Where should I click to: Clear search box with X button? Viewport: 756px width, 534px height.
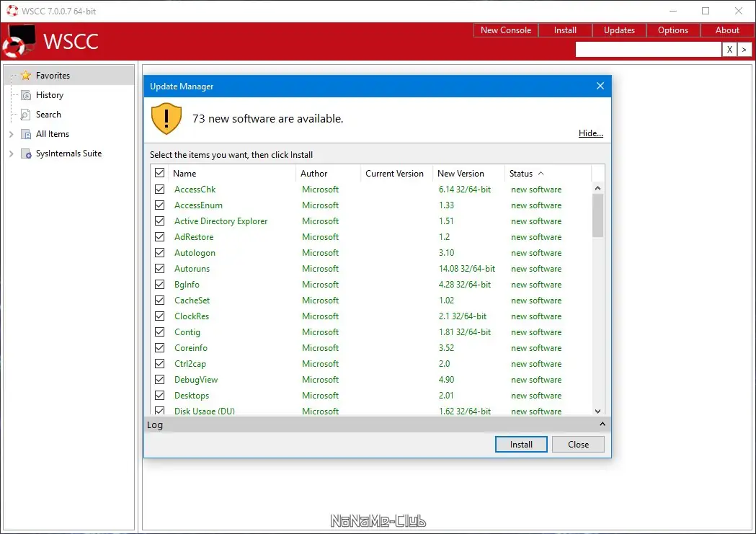pyautogui.click(x=729, y=49)
